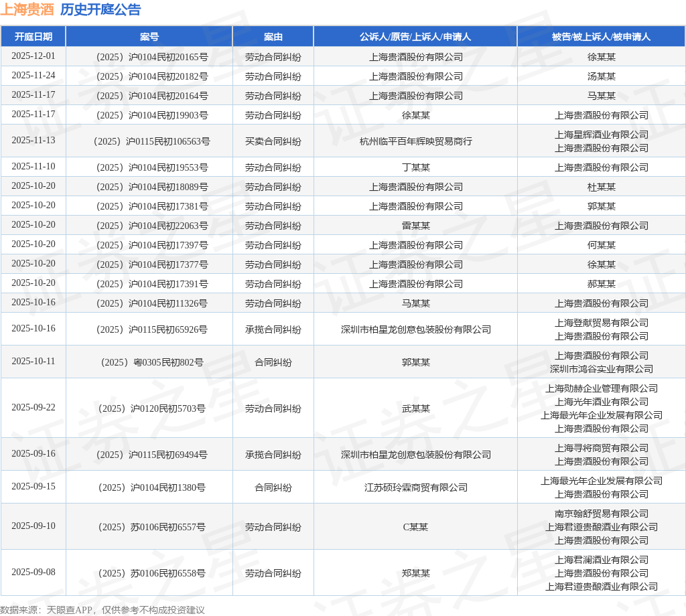Select case number 沪0115民初106563号
686x616 pixels.
click(152, 141)
